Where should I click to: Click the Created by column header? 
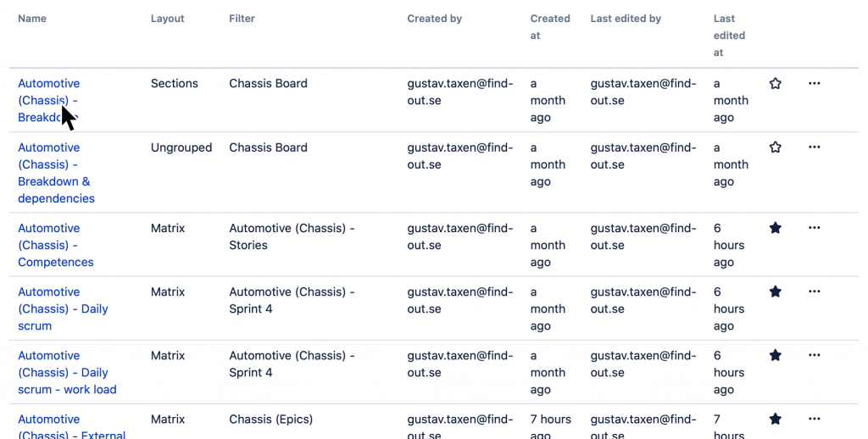(435, 19)
